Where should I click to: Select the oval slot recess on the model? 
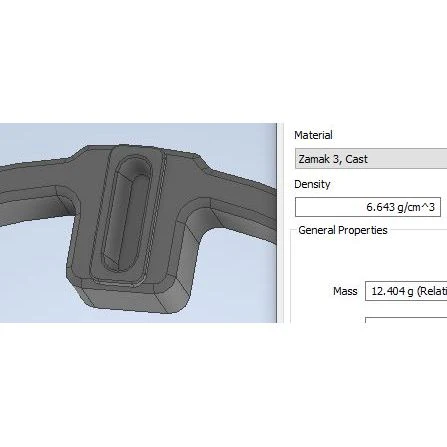(127, 213)
